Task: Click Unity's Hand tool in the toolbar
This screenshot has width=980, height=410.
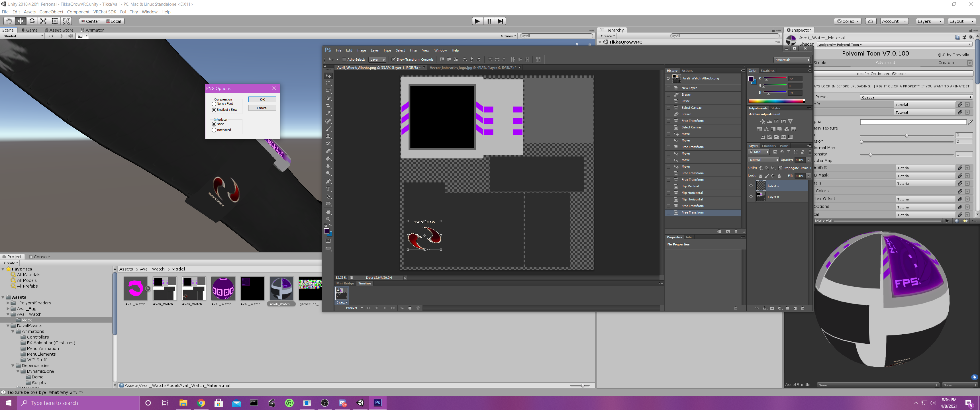Action: tap(9, 21)
